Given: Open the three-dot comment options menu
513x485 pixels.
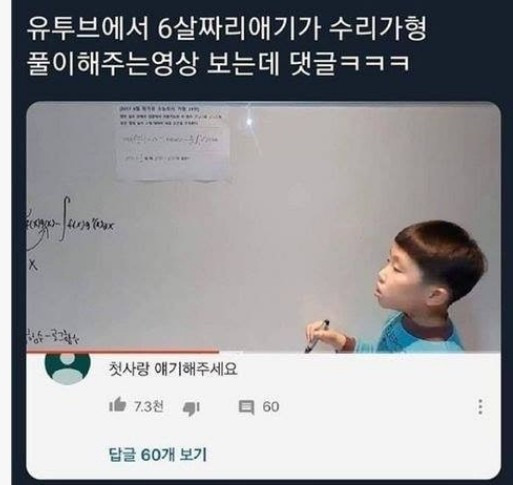Looking at the screenshot, I should pos(480,407).
